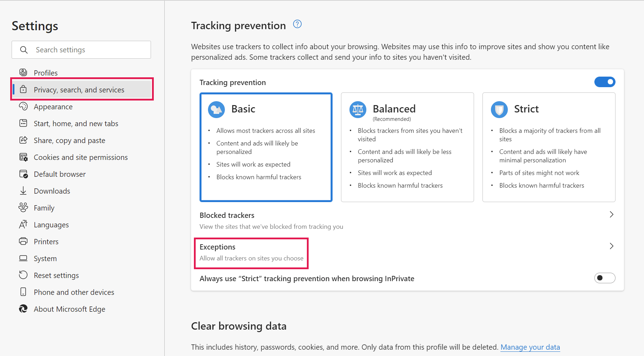Click the magnifier icon in the search box

click(24, 50)
